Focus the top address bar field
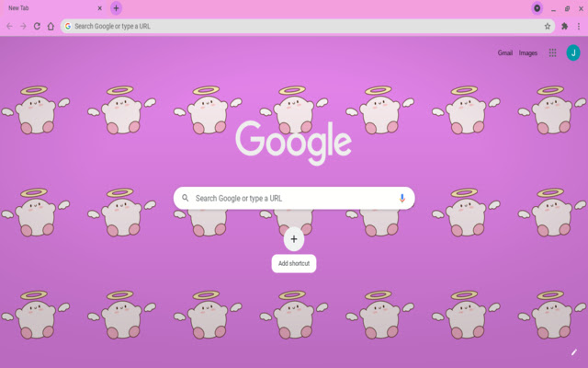 click(x=308, y=26)
